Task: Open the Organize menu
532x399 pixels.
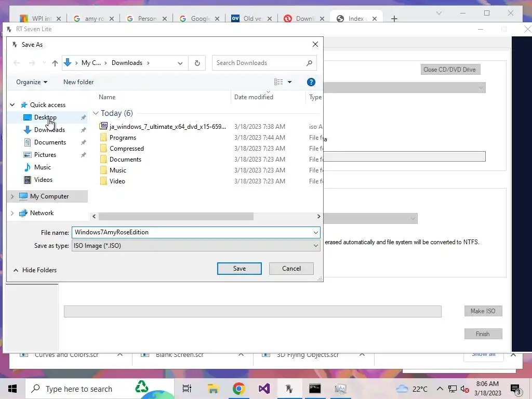Action: [32, 82]
